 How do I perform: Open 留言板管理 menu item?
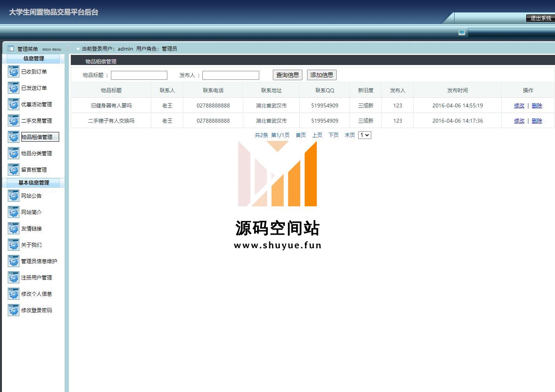pyautogui.click(x=34, y=170)
